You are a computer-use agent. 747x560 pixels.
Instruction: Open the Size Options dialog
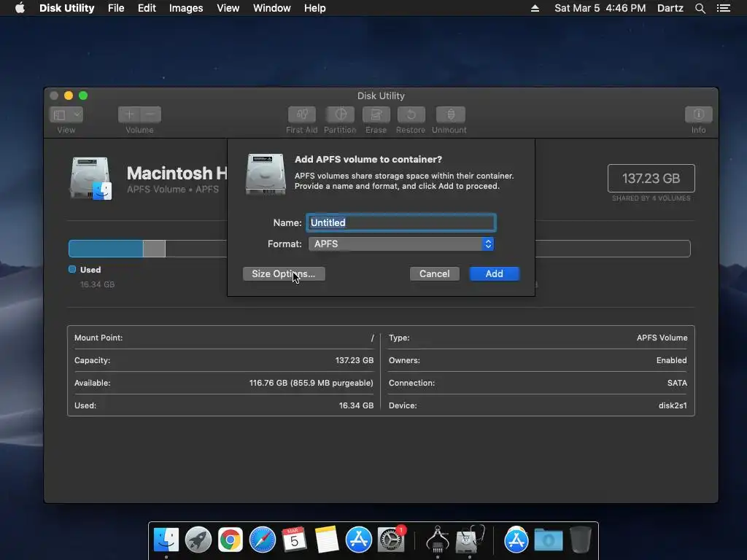tap(284, 274)
